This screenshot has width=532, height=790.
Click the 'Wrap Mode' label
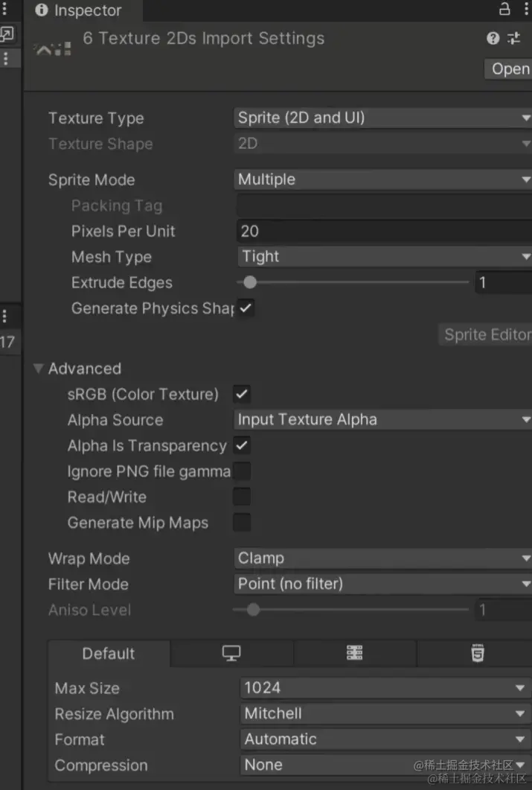pyautogui.click(x=89, y=558)
